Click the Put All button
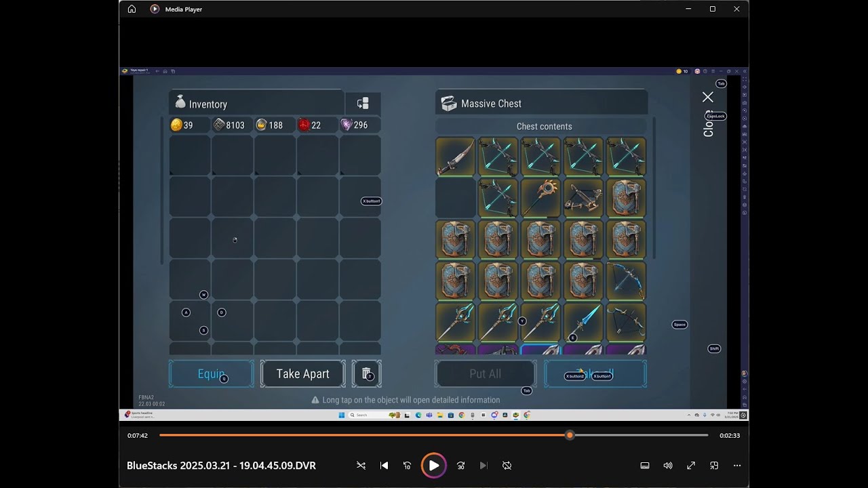 point(486,374)
